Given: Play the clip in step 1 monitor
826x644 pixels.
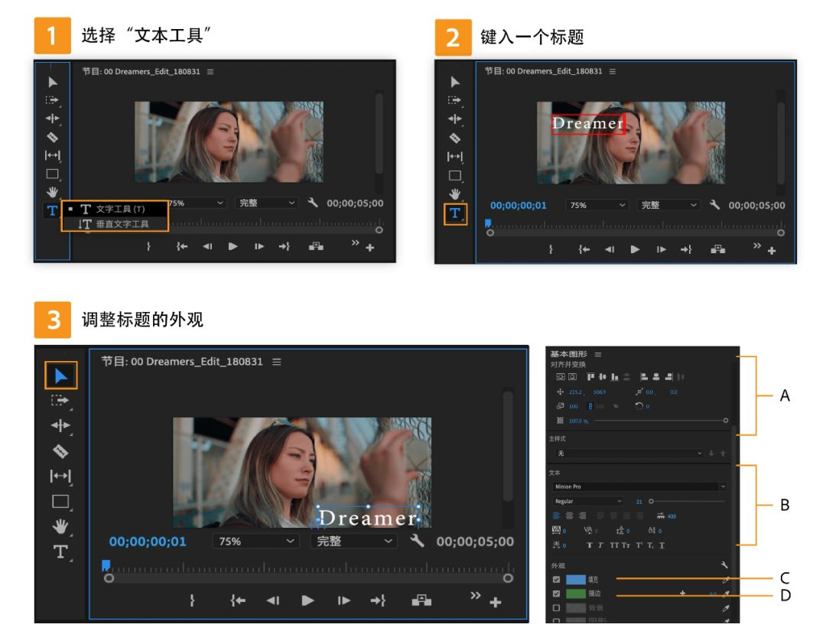Looking at the screenshot, I should [x=233, y=246].
